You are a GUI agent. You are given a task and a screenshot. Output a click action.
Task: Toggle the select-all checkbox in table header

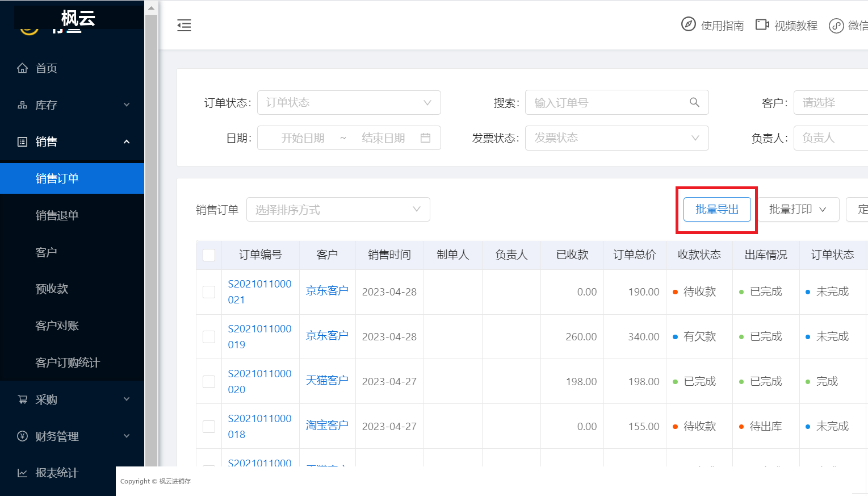point(209,255)
